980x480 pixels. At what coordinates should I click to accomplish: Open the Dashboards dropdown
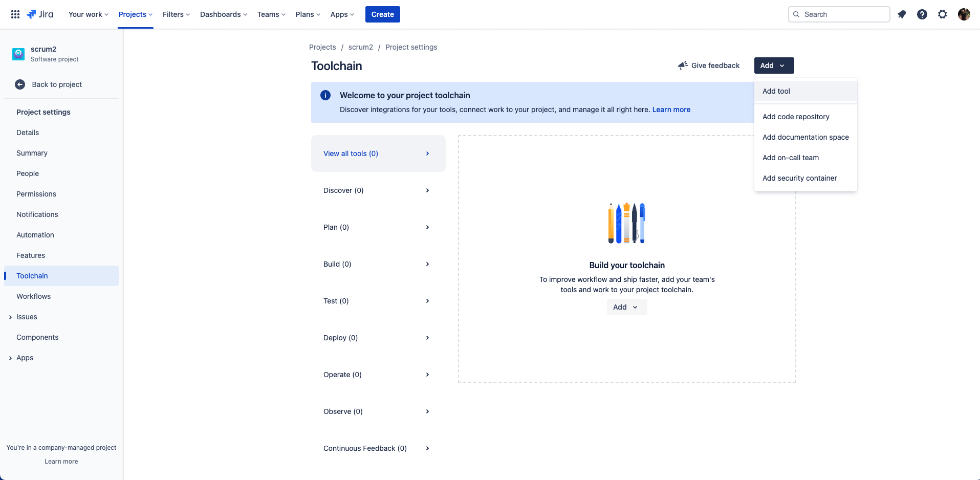tap(224, 14)
